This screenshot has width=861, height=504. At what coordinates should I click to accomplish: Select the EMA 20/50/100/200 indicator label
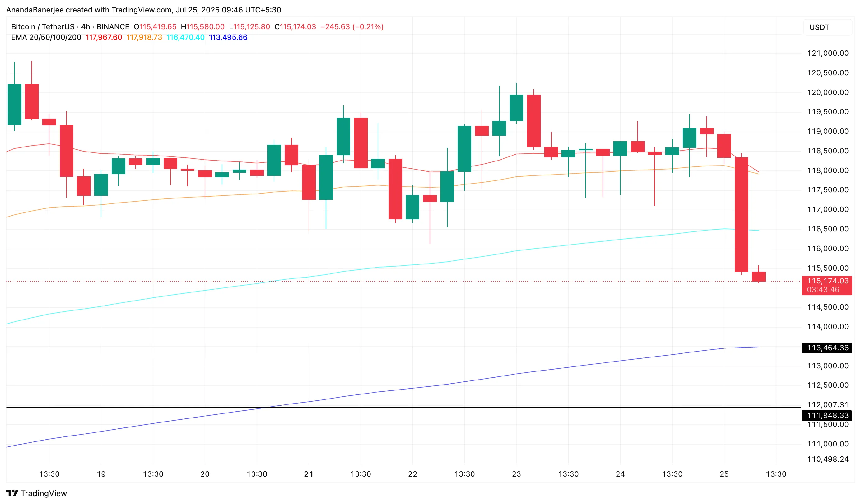[46, 37]
